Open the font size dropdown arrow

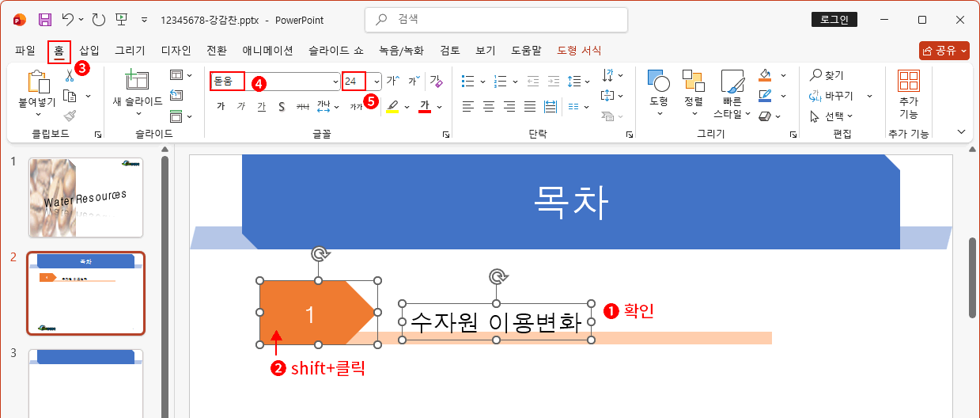click(x=376, y=81)
